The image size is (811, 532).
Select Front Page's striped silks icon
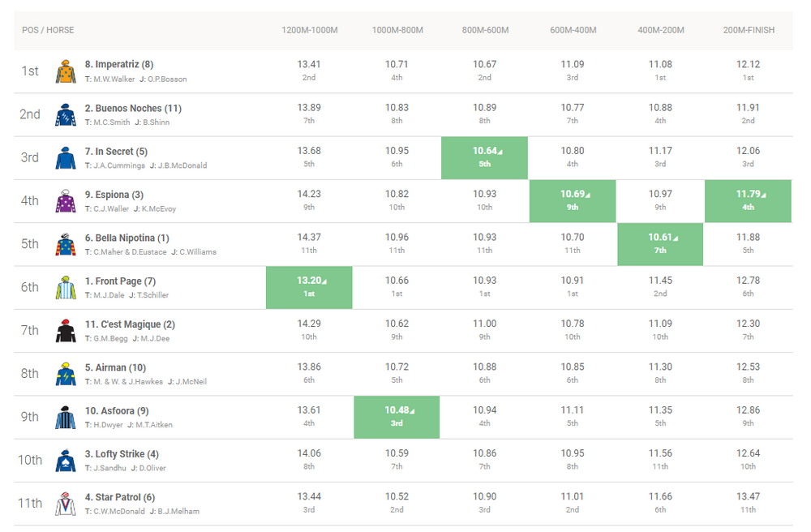click(66, 288)
